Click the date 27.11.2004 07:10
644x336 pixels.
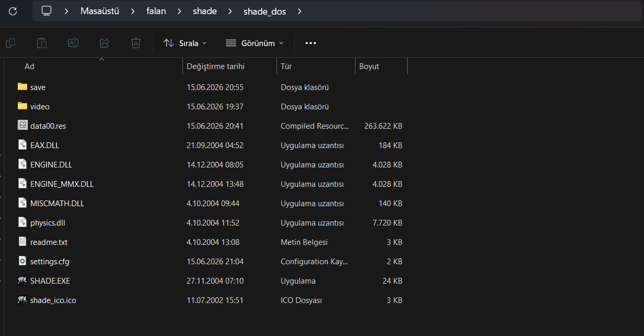(x=215, y=281)
